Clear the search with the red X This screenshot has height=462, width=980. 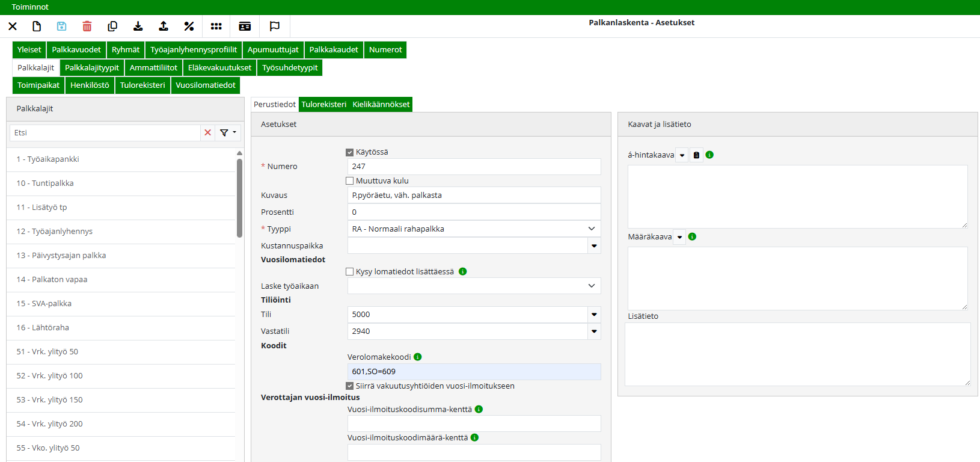[208, 132]
